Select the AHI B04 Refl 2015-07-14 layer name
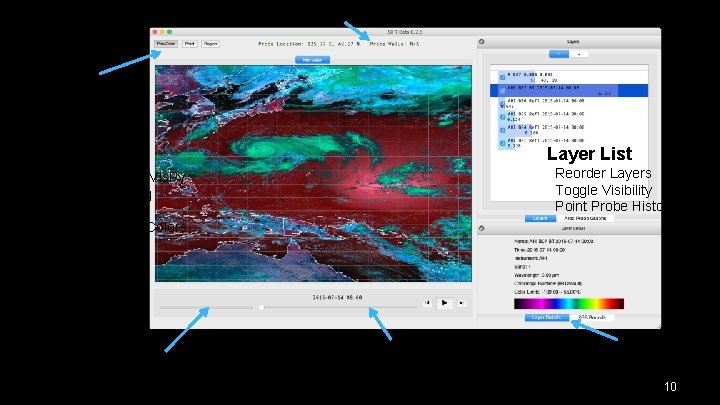The image size is (720, 405). click(546, 127)
